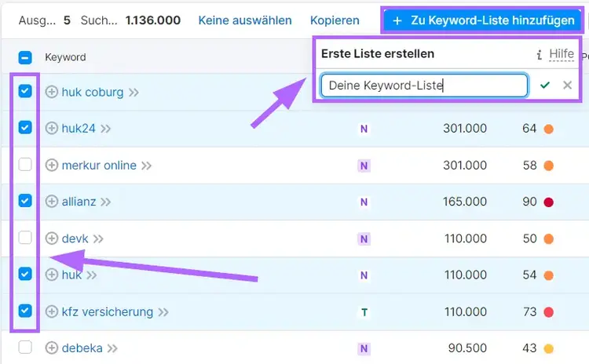This screenshot has height=364, width=589.
Task: Click volume value 90.500 for debeka
Action: tap(467, 348)
